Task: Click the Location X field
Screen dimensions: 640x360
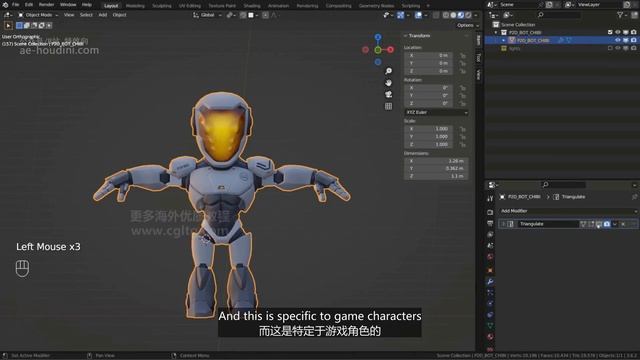Action: point(428,55)
